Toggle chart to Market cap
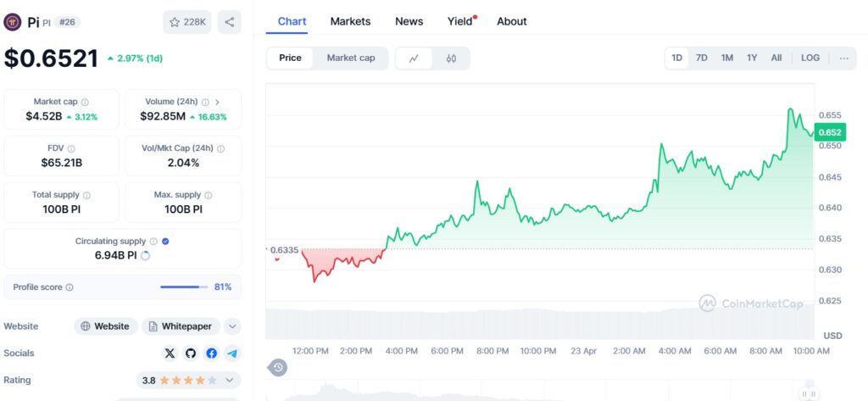The image size is (868, 401). (x=350, y=58)
